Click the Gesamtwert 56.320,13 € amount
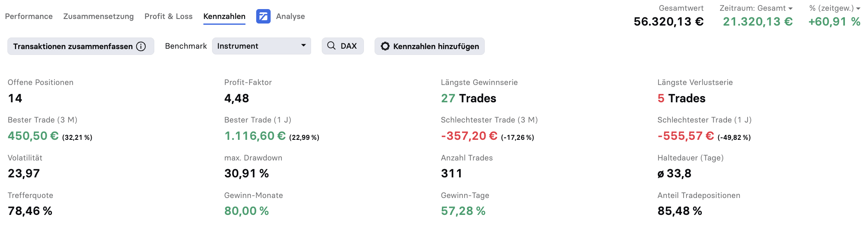Viewport: 868px width, 231px height. [x=669, y=21]
